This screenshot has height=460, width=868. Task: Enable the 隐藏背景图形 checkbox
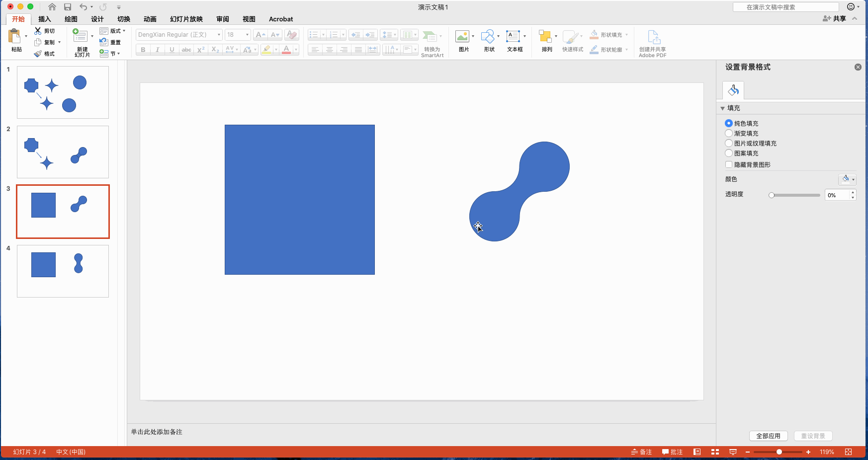pos(729,164)
